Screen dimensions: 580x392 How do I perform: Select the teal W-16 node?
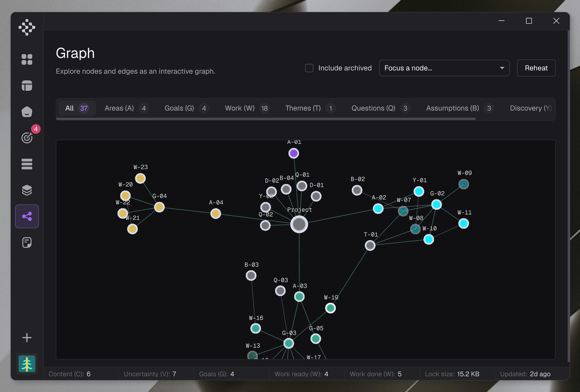click(x=255, y=328)
